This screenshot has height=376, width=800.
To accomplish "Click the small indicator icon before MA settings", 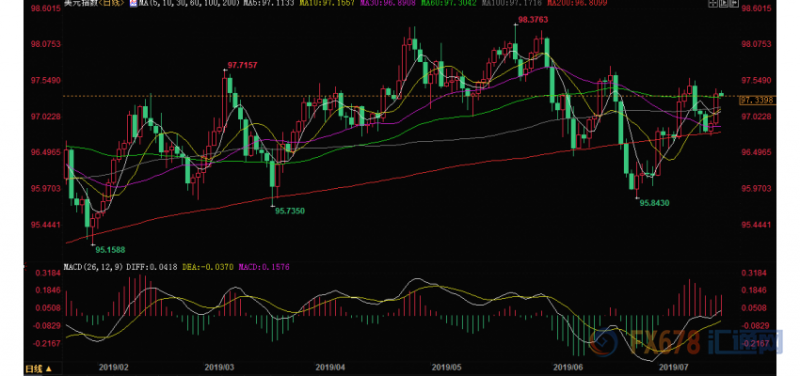I will (134, 4).
